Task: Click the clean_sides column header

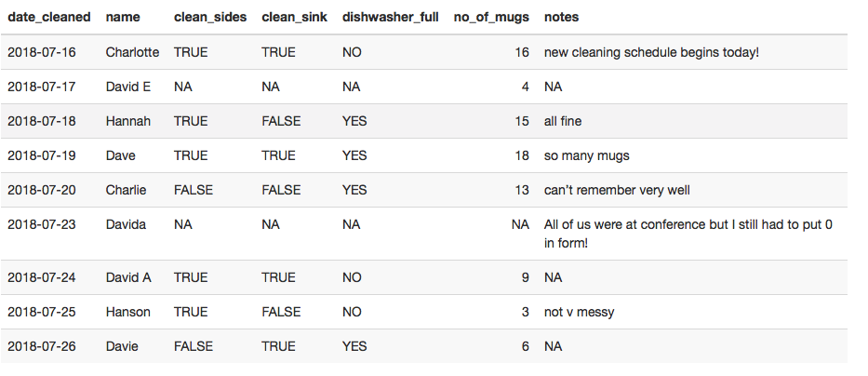Action: point(210,17)
